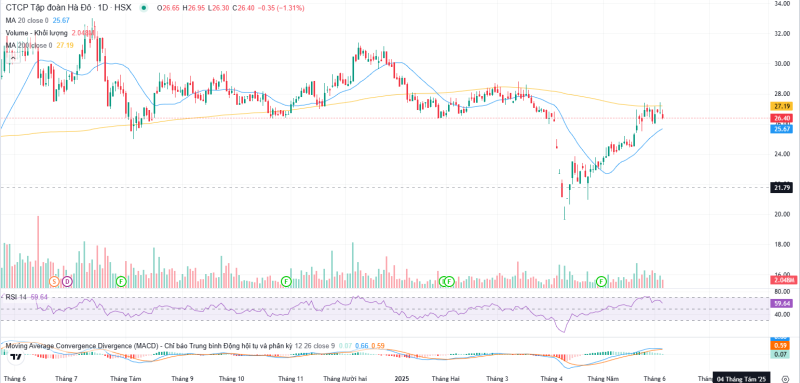Image resolution: width=800 pixels, height=383 pixels.
Task: Click the 34.00 price axis label
Action: (782, 4)
